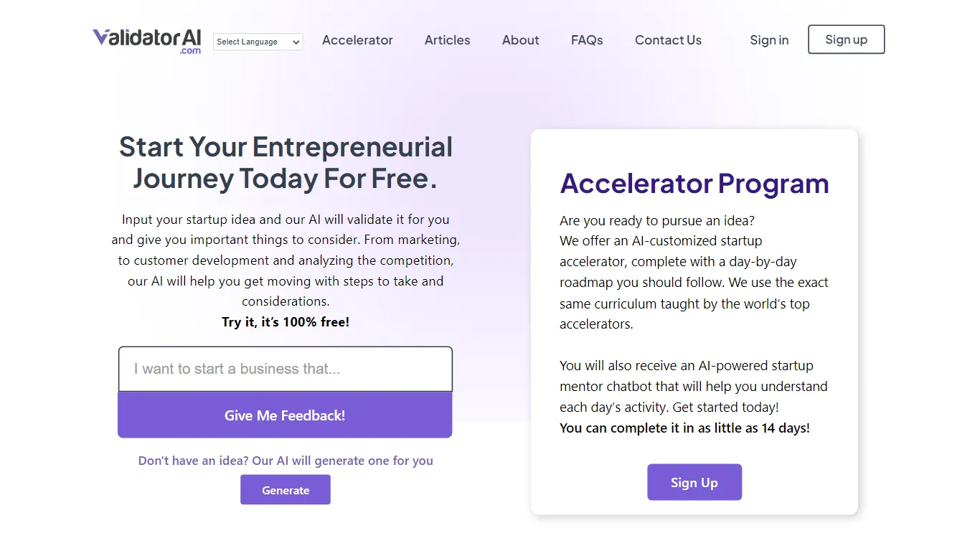Open the Accelerator menu item

[357, 40]
